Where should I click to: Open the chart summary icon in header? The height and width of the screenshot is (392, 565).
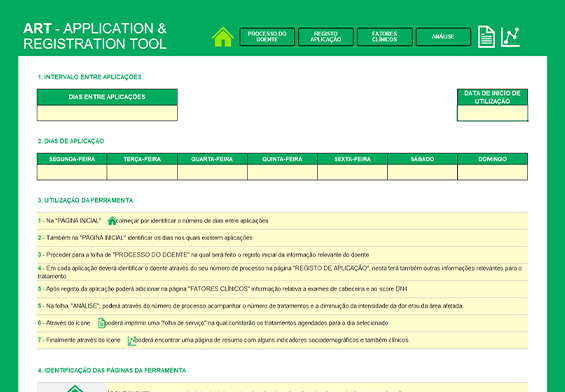[510, 37]
